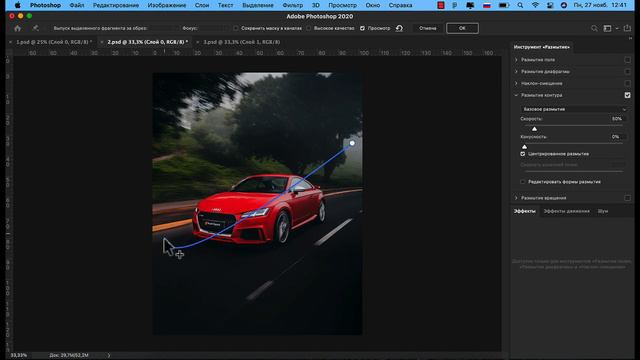Viewport: 640px width, 360px height.
Task: Open the search magnifier in Photoshop options bar
Action: (594, 28)
